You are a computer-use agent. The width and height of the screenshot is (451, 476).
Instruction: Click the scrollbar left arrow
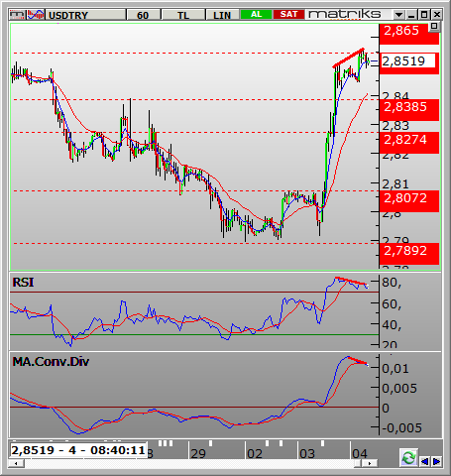tap(17, 463)
